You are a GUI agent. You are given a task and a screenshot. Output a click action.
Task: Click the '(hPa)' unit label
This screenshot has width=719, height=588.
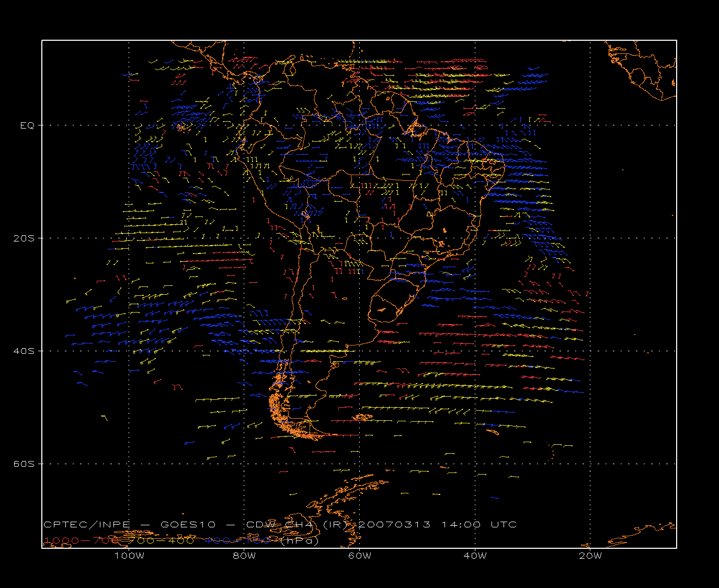(x=300, y=540)
